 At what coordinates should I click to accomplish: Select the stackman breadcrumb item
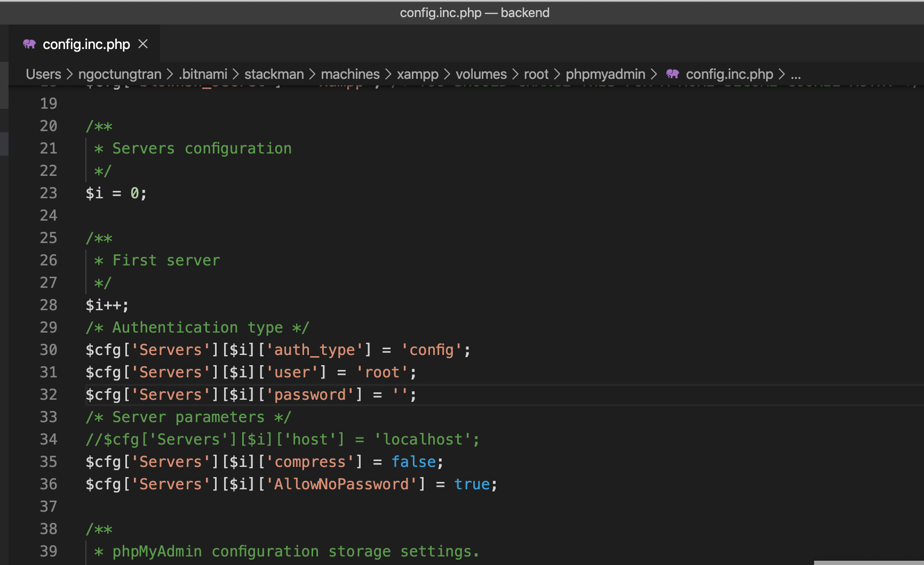[274, 74]
